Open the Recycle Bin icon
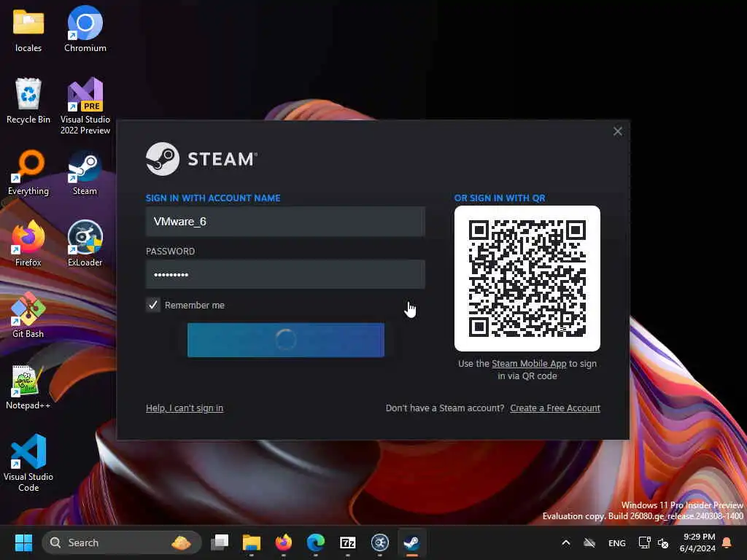The height and width of the screenshot is (560, 747). pos(28,101)
